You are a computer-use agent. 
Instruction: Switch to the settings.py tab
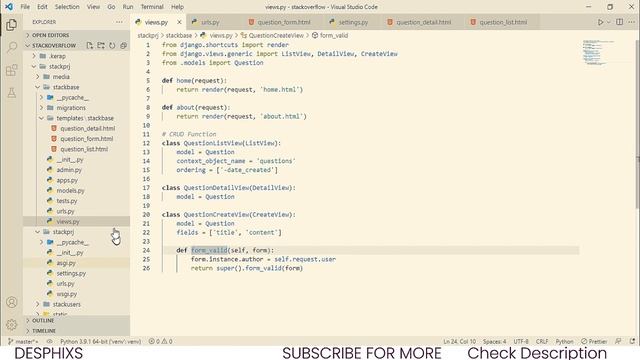pyautogui.click(x=353, y=22)
